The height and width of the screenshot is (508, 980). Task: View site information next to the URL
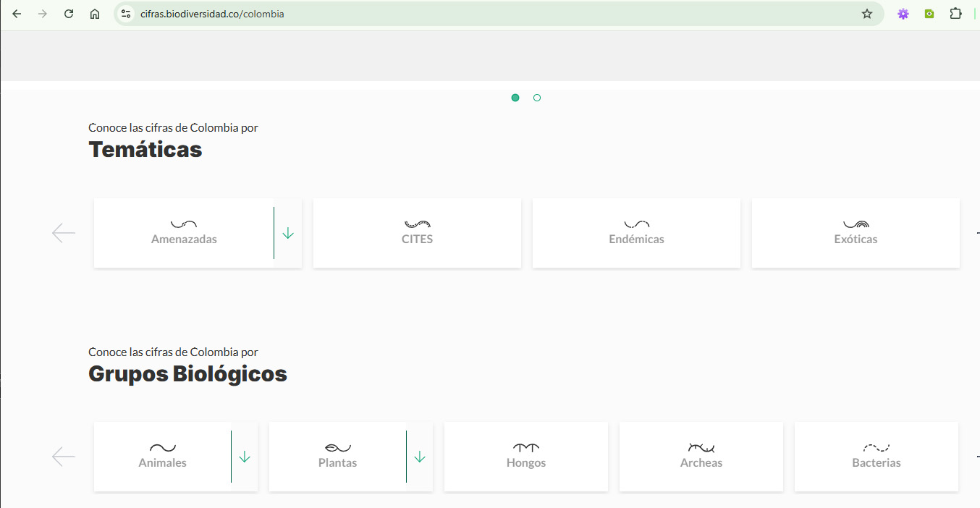(x=126, y=14)
